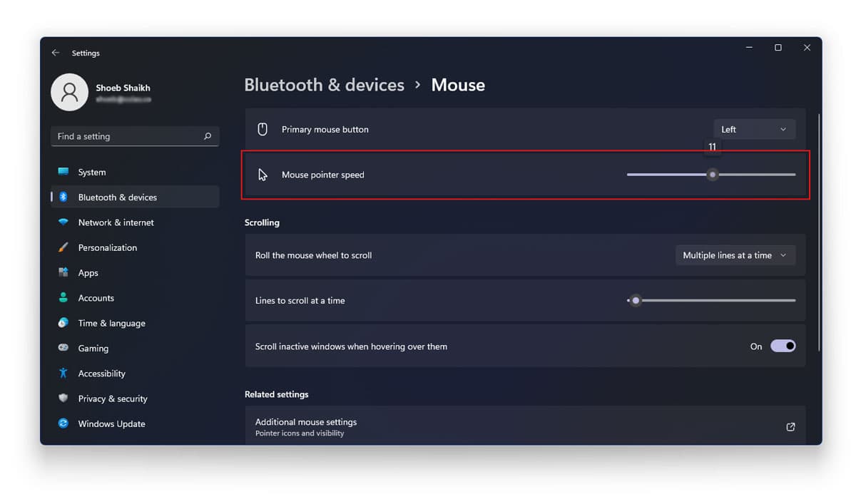Click the Windows Update sync icon
This screenshot has height=504, width=856.
click(x=63, y=423)
